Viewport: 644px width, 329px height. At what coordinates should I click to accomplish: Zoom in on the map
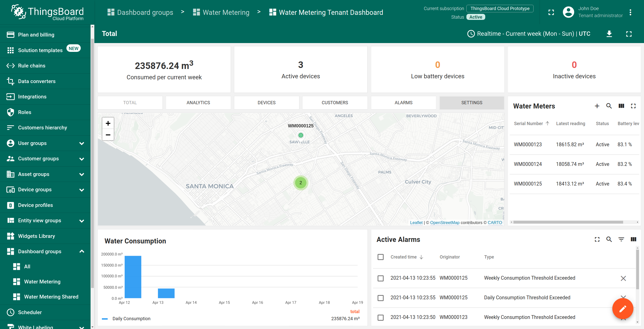click(108, 123)
